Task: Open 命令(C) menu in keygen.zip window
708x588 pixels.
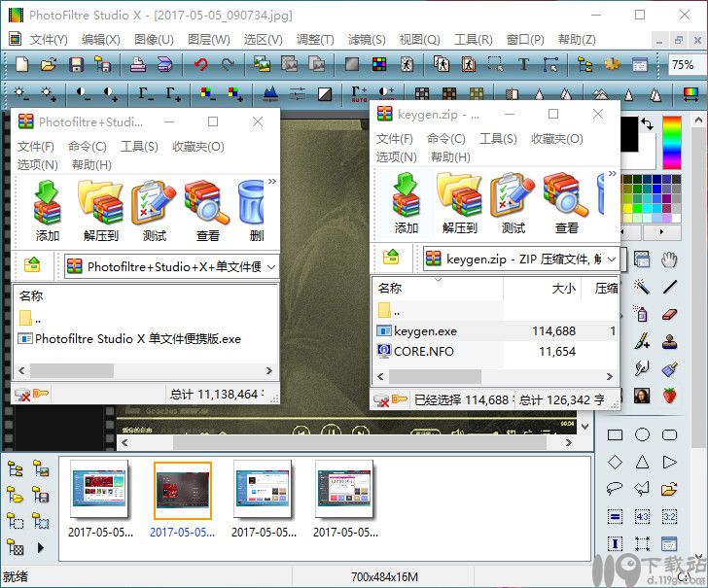Action: tap(445, 139)
